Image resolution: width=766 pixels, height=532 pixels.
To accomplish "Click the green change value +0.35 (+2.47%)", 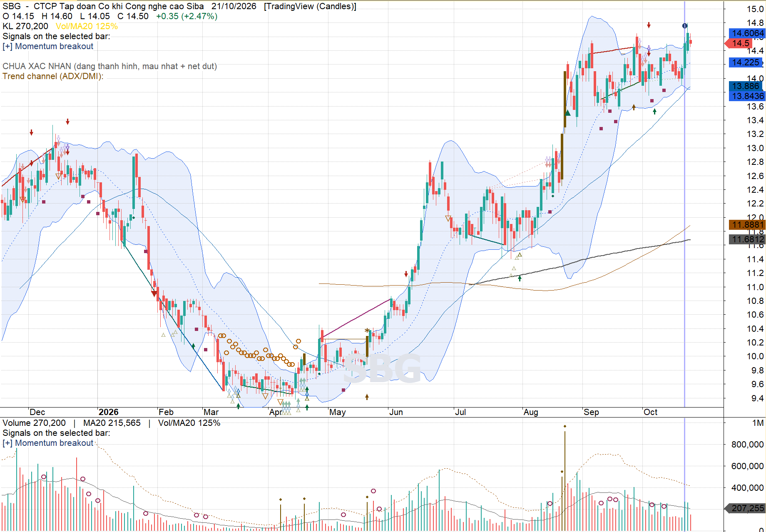I will pos(187,16).
